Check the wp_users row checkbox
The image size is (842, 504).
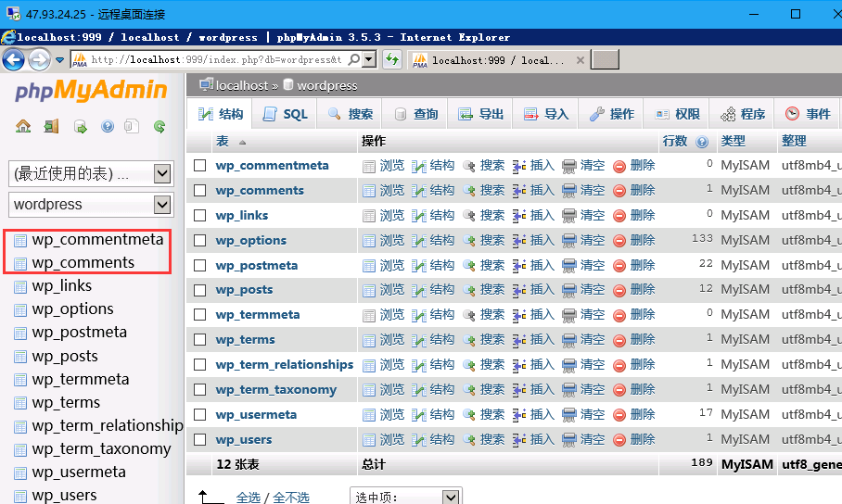[199, 439]
